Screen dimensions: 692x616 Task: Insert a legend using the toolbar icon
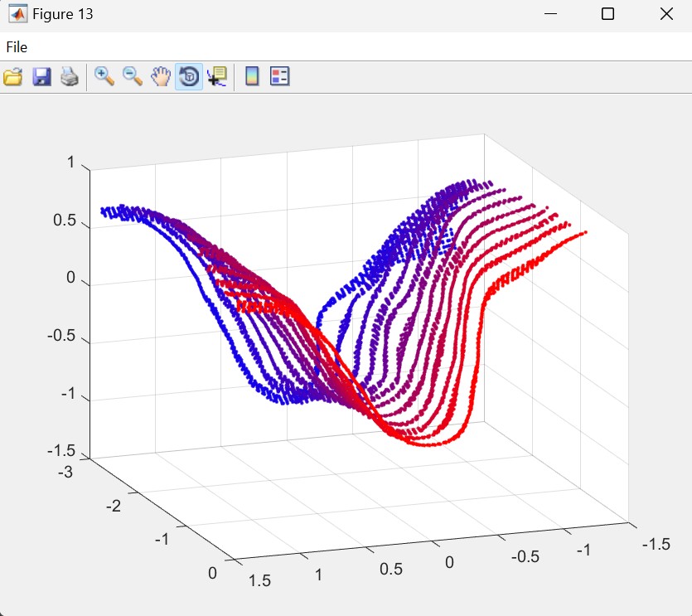click(280, 77)
